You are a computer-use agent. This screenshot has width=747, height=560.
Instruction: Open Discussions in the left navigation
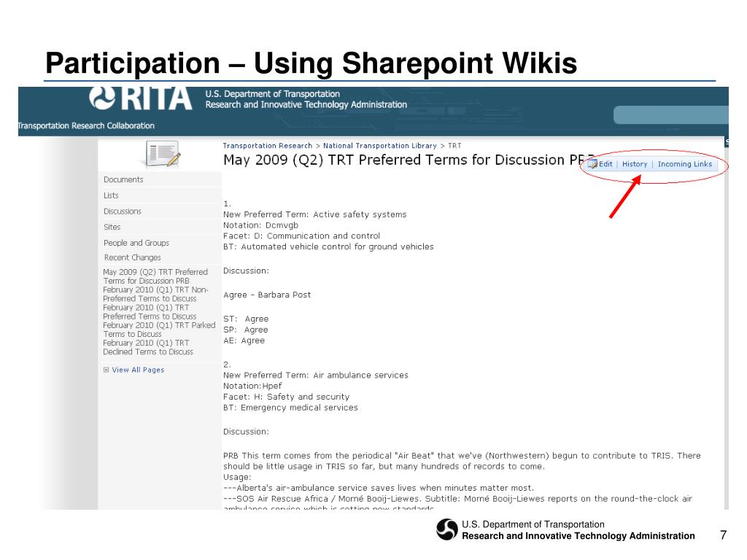click(x=123, y=211)
